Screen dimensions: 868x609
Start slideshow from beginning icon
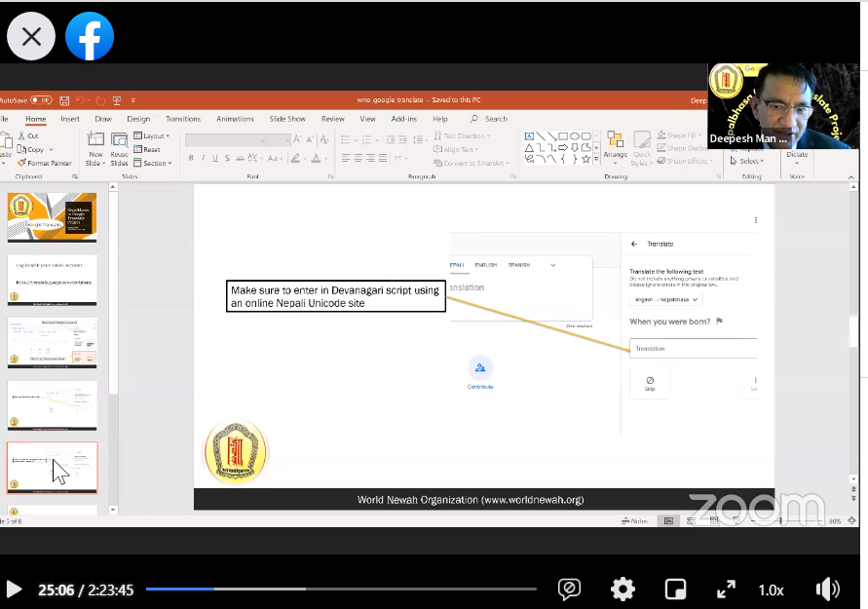coord(117,100)
